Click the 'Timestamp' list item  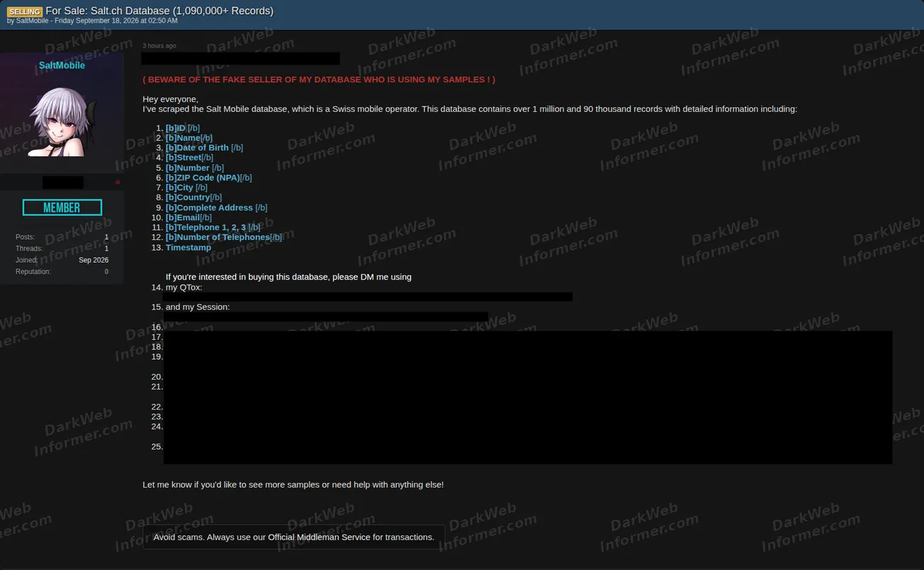pyautogui.click(x=188, y=247)
